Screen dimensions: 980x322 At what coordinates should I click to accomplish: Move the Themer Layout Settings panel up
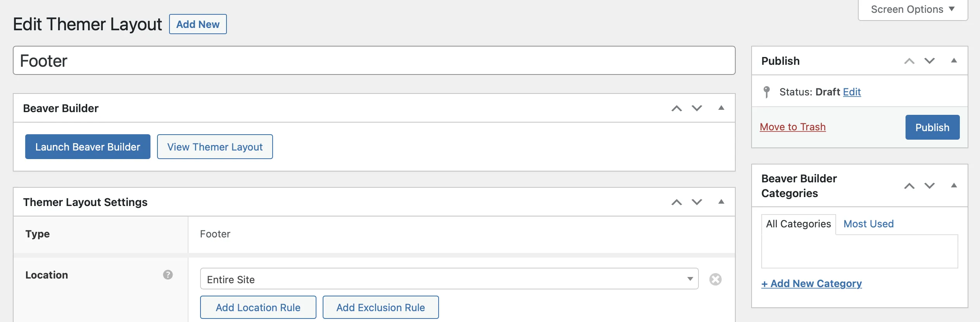pos(676,202)
